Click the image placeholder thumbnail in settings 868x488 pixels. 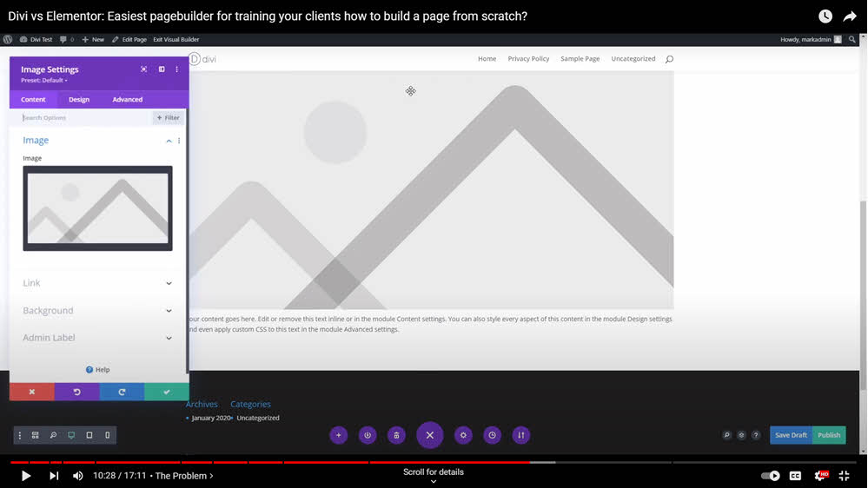coord(97,208)
